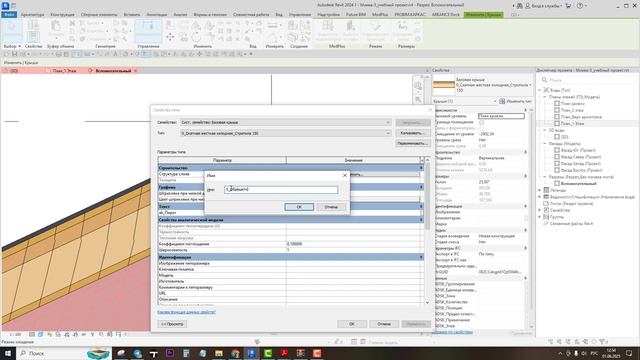Click the Project Browser search field
The image size is (640, 360).
click(x=590, y=80)
